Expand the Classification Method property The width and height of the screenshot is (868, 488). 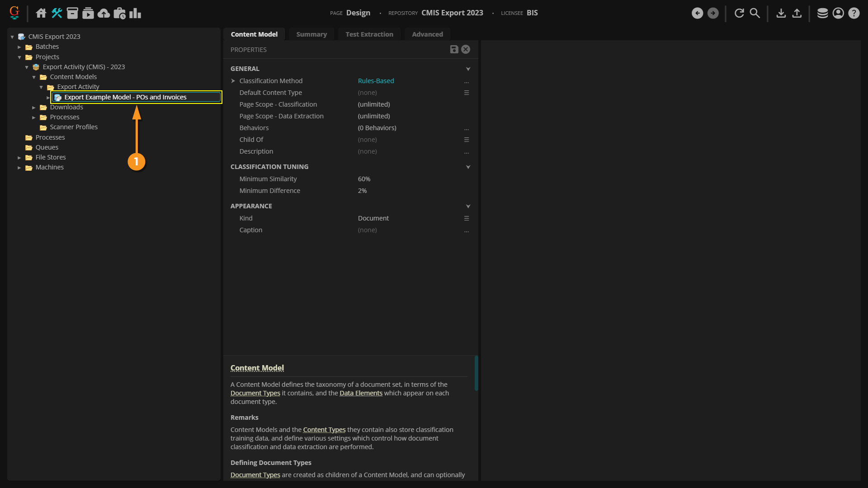233,81
